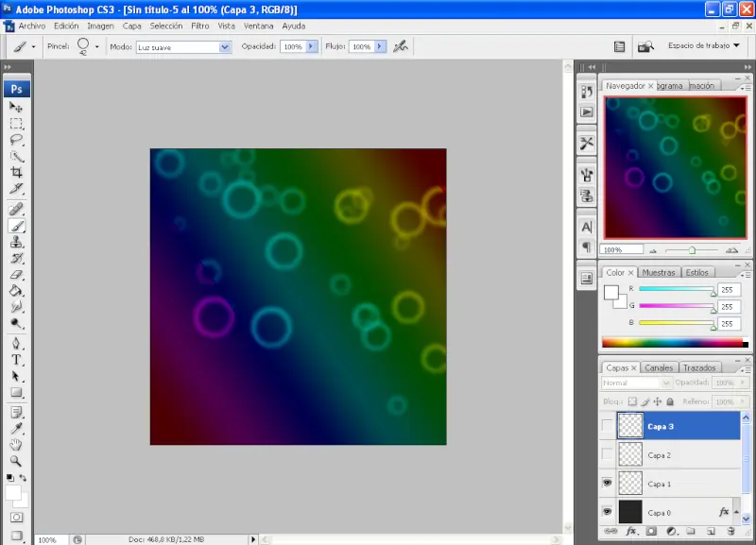Select the Slice tool
This screenshot has height=545, width=756.
[x=16, y=189]
